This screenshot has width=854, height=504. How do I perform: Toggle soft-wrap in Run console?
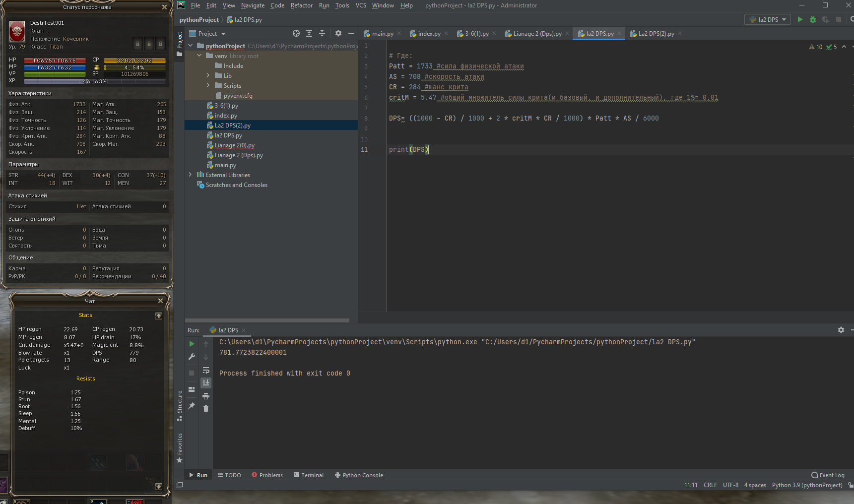pos(206,370)
